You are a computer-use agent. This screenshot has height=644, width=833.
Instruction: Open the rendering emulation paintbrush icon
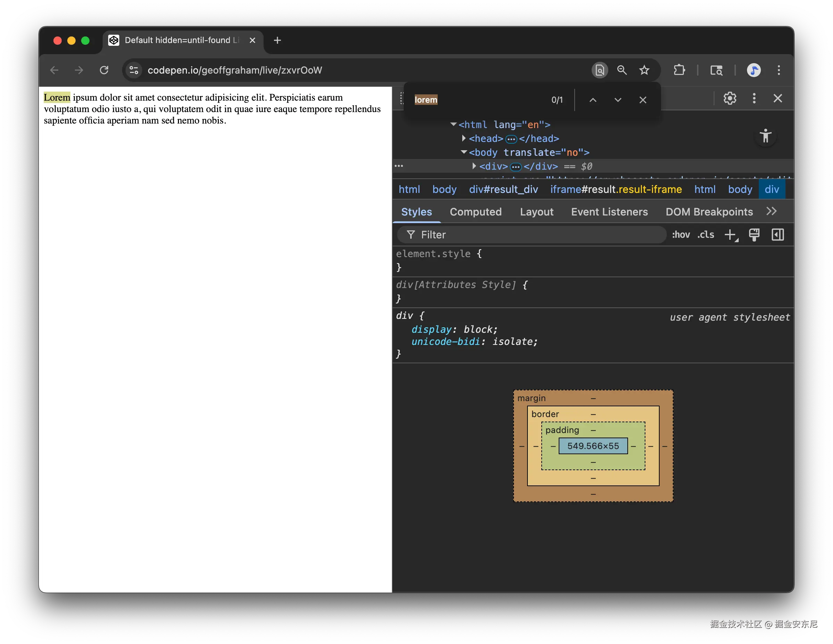pos(754,235)
